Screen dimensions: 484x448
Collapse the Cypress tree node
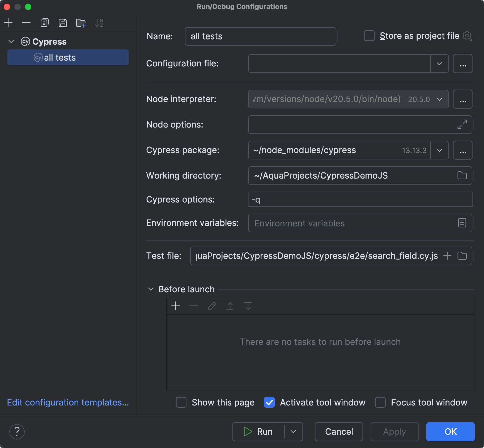click(11, 41)
